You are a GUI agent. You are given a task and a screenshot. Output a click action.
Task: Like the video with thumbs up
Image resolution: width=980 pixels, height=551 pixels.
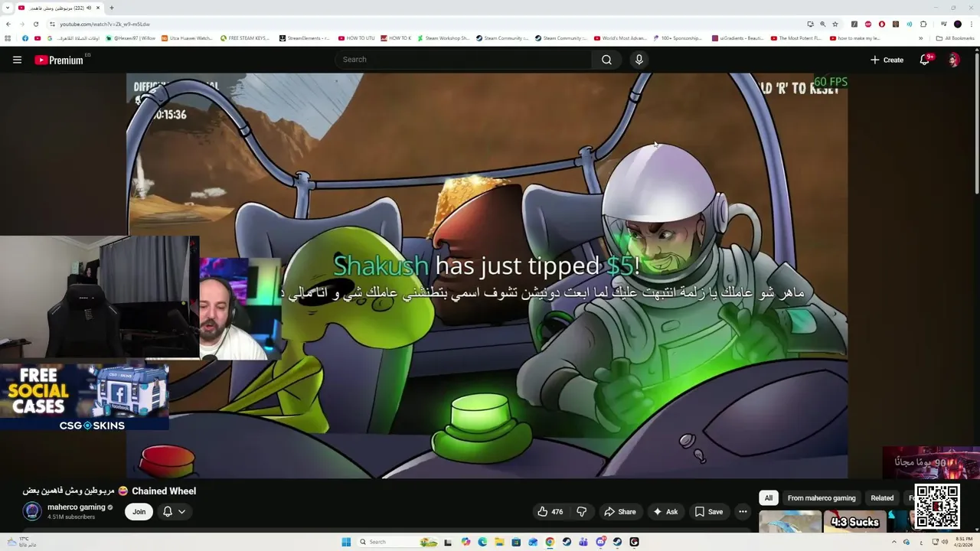(550, 512)
